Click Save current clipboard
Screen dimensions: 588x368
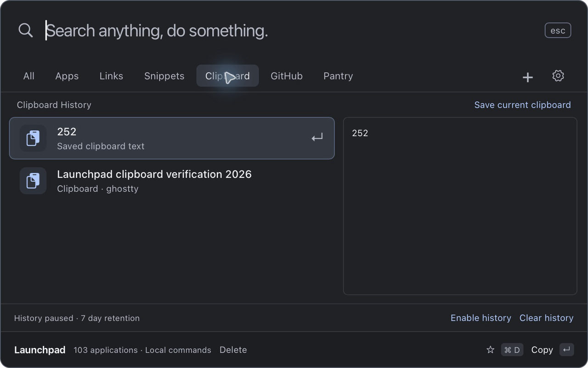(x=523, y=105)
